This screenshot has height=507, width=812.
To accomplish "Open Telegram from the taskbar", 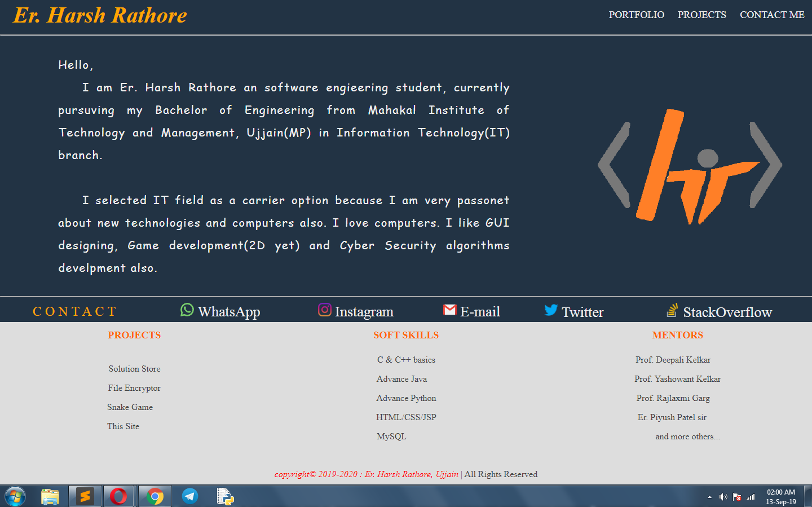I will [x=190, y=496].
